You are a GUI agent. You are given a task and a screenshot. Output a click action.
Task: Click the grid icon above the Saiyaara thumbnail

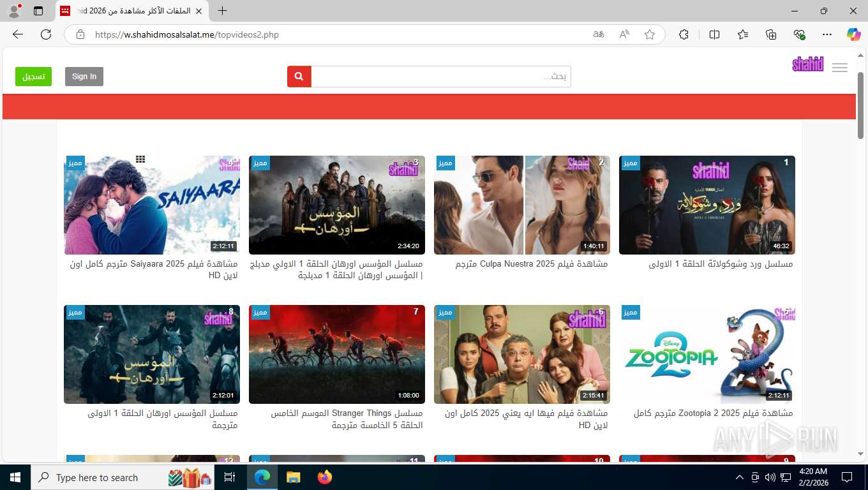[x=140, y=159]
